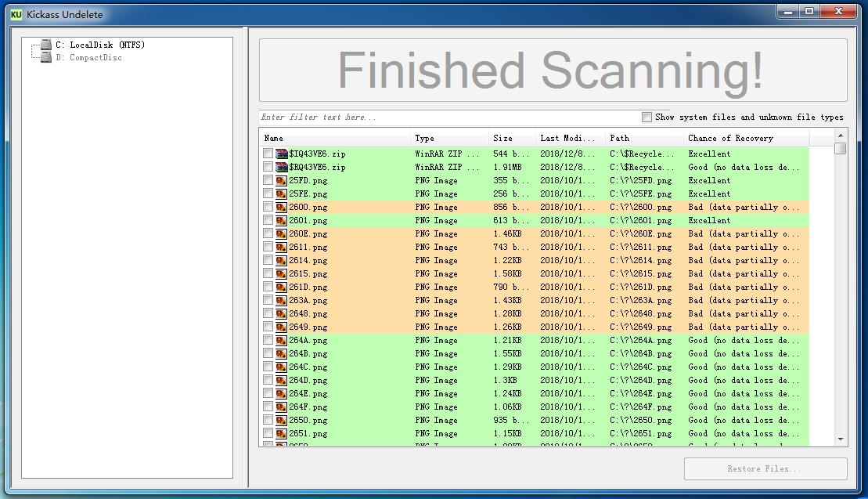Select the D: CompactDisc label
The width and height of the screenshot is (868, 499).
point(88,57)
